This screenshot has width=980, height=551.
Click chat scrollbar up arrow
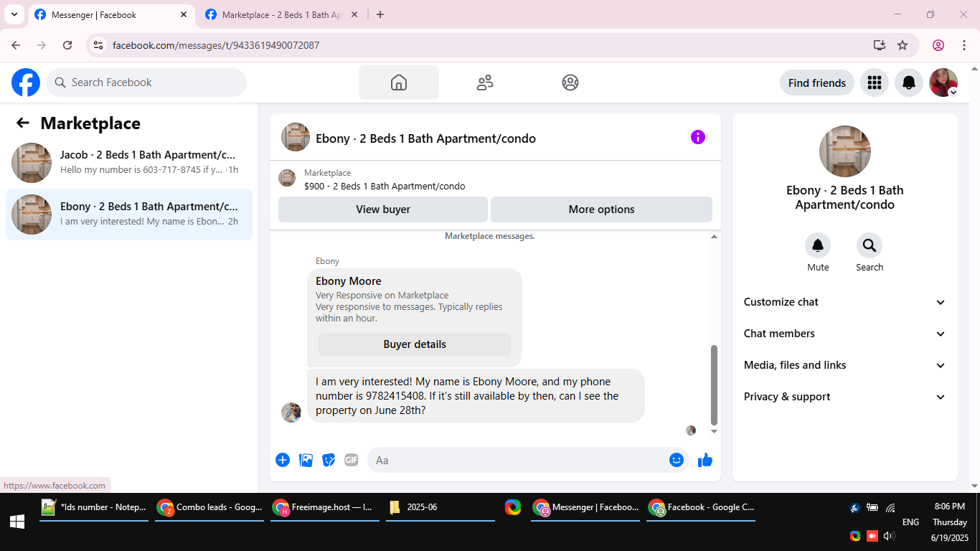[x=714, y=237]
